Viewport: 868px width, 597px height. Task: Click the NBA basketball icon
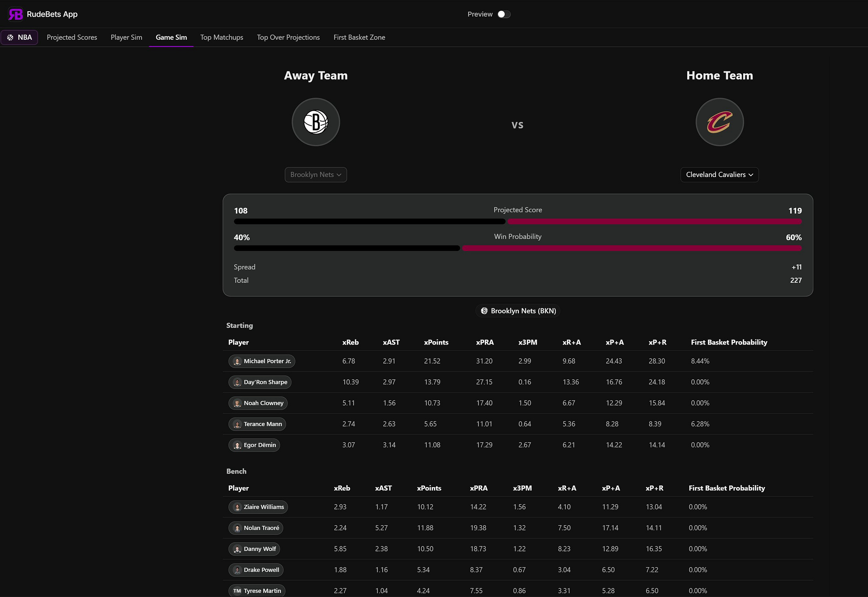[10, 37]
